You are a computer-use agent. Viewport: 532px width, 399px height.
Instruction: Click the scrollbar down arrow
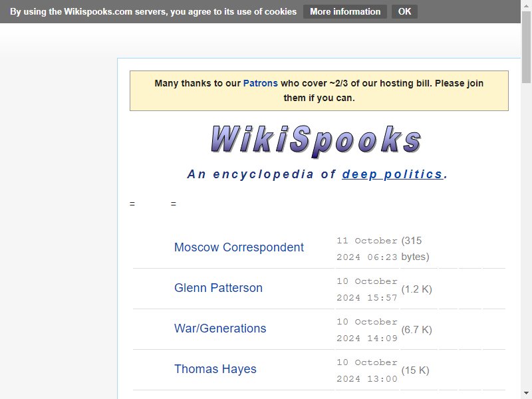(526, 394)
